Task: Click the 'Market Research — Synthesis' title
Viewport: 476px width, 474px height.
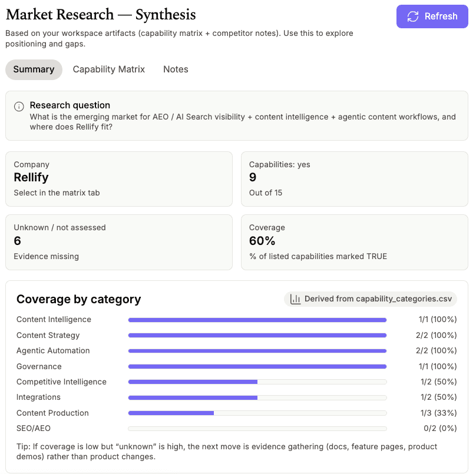Action: click(101, 15)
